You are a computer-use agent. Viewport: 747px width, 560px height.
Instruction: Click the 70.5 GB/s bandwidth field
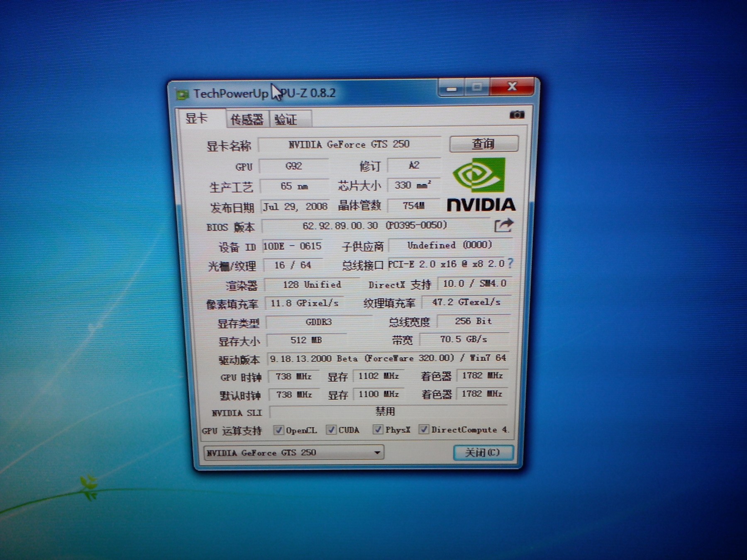point(464,339)
